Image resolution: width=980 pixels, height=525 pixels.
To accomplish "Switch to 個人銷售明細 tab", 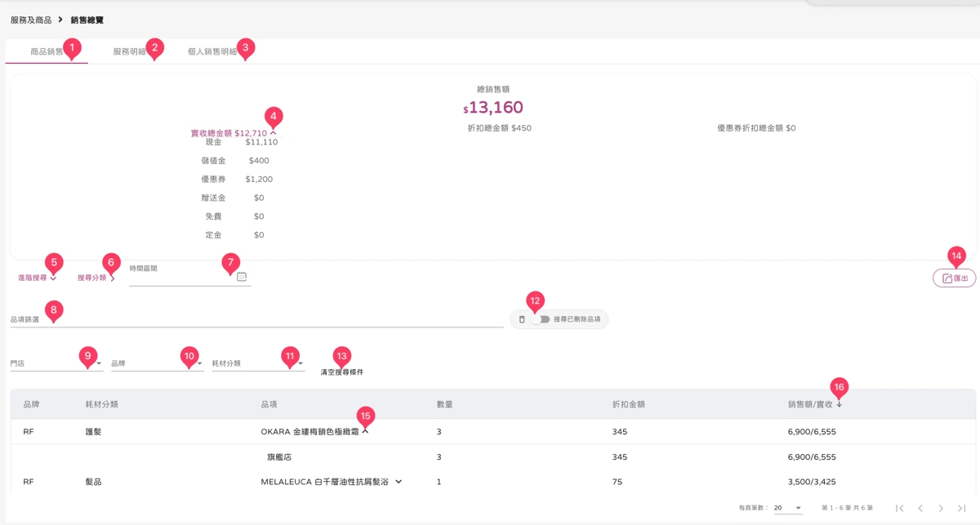I will click(x=212, y=51).
